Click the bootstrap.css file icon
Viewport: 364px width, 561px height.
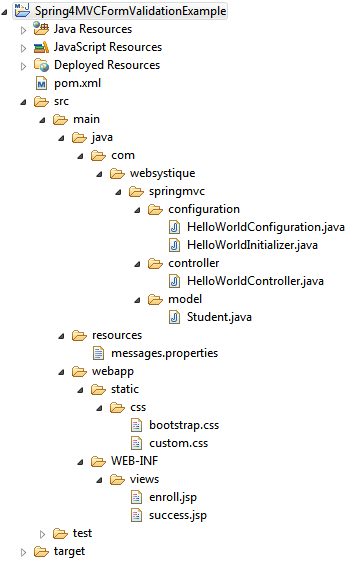point(136,425)
